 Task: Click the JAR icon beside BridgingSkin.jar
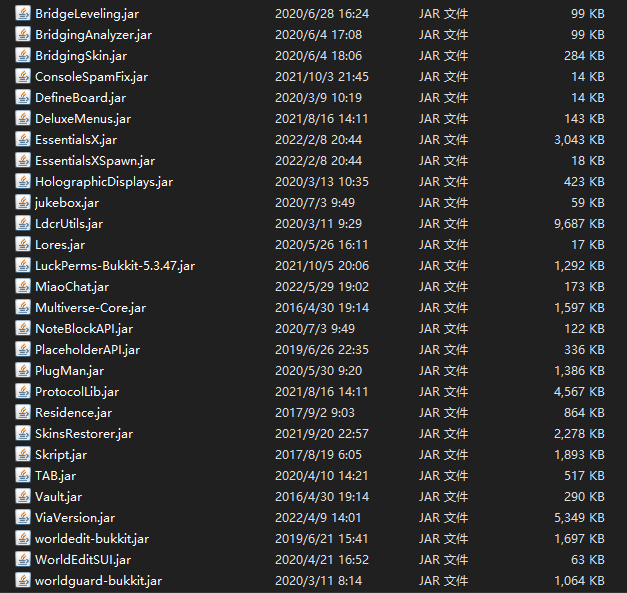pos(23,56)
